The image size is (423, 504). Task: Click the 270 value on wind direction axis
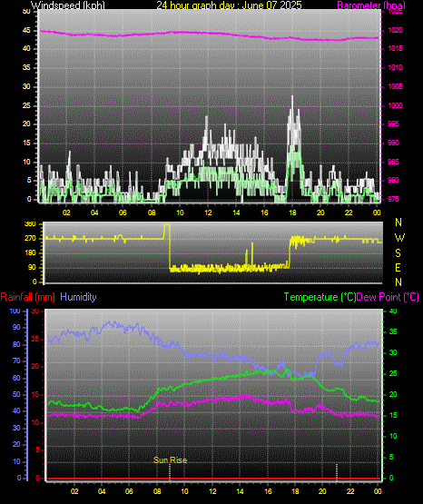pos(30,239)
